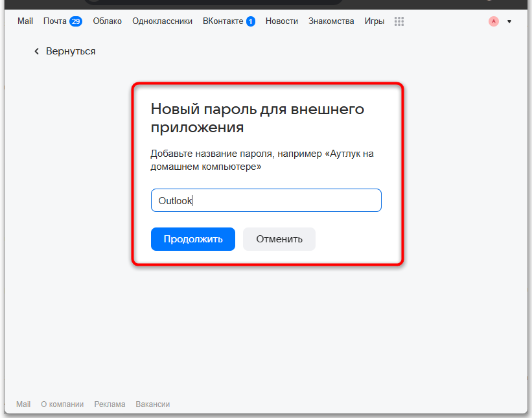Open Новости in top navigation
This screenshot has width=532, height=418.
282,21
